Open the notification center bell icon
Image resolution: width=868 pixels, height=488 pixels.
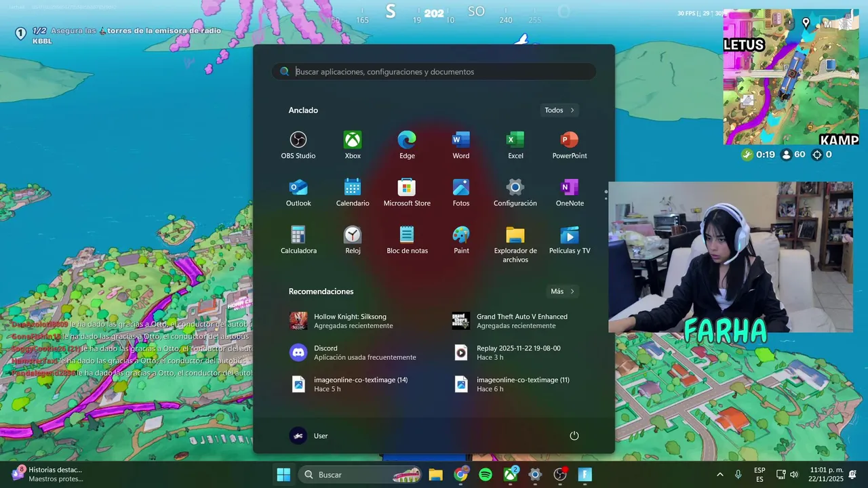(x=852, y=474)
